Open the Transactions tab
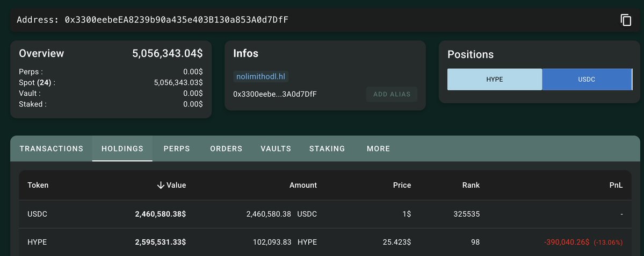Image resolution: width=644 pixels, height=256 pixels. 52,148
